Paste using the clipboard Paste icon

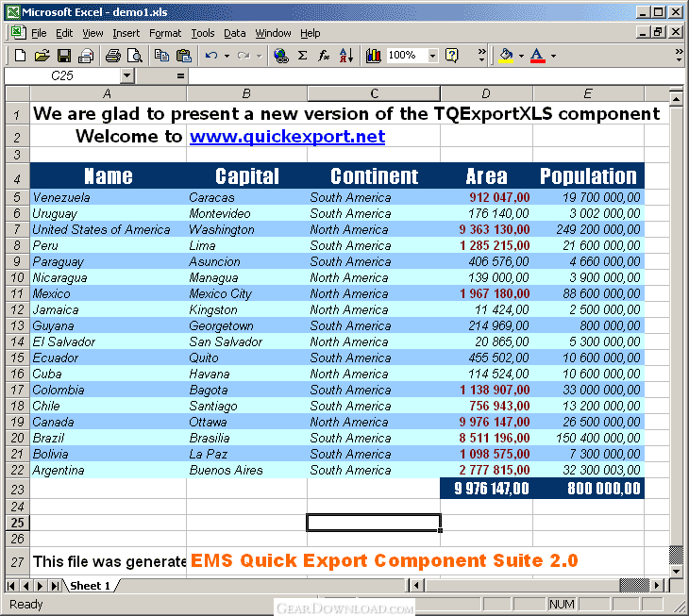(x=184, y=56)
